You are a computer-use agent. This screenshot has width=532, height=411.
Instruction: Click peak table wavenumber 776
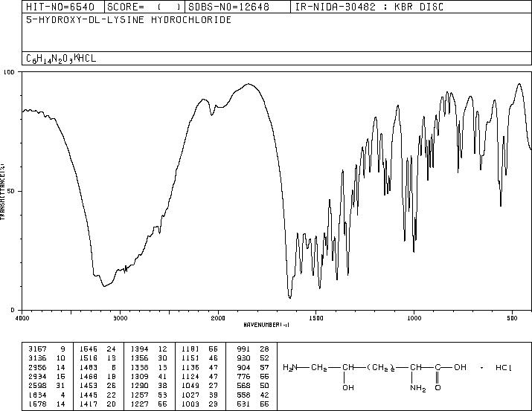pyautogui.click(x=243, y=376)
